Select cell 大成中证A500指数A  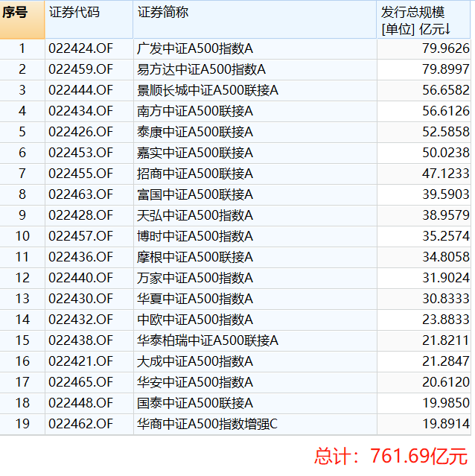tap(255, 361)
